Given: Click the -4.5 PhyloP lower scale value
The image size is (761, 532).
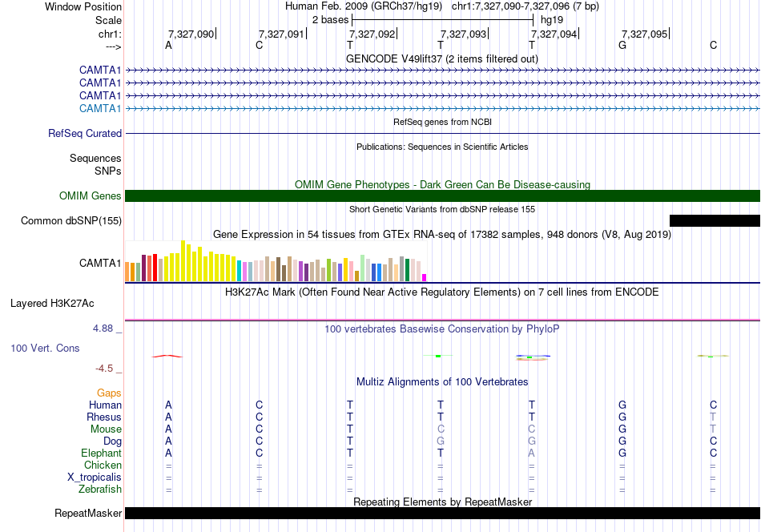Looking at the screenshot, I should tap(104, 369).
